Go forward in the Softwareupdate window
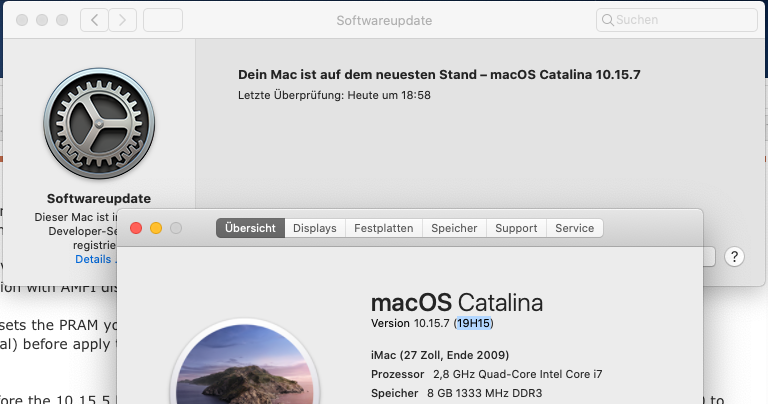 pos(122,20)
